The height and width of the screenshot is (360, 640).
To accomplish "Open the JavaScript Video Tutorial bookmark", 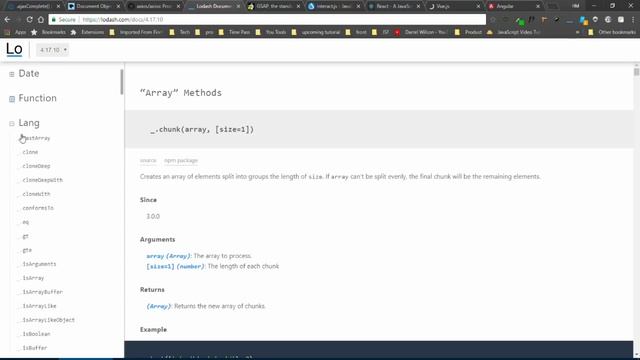I will coord(514,32).
